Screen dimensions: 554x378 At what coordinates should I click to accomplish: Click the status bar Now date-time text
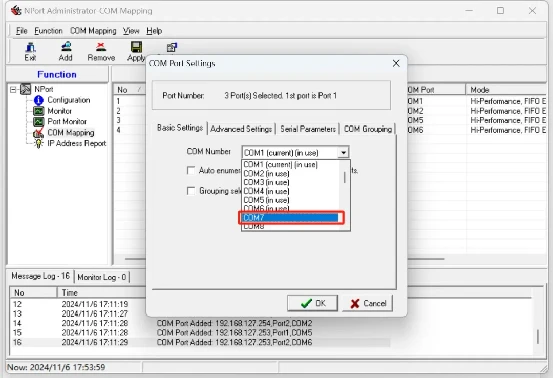tap(56, 367)
